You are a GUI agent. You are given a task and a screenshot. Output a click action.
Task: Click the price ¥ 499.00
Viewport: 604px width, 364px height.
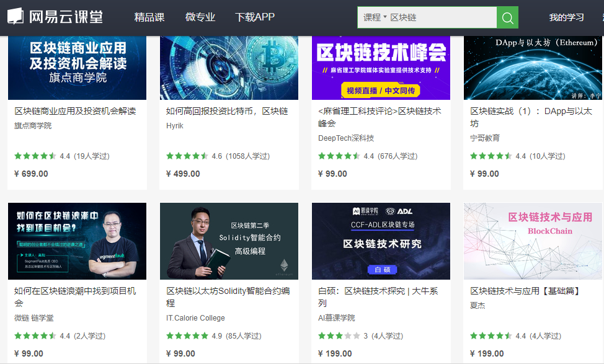(x=183, y=174)
